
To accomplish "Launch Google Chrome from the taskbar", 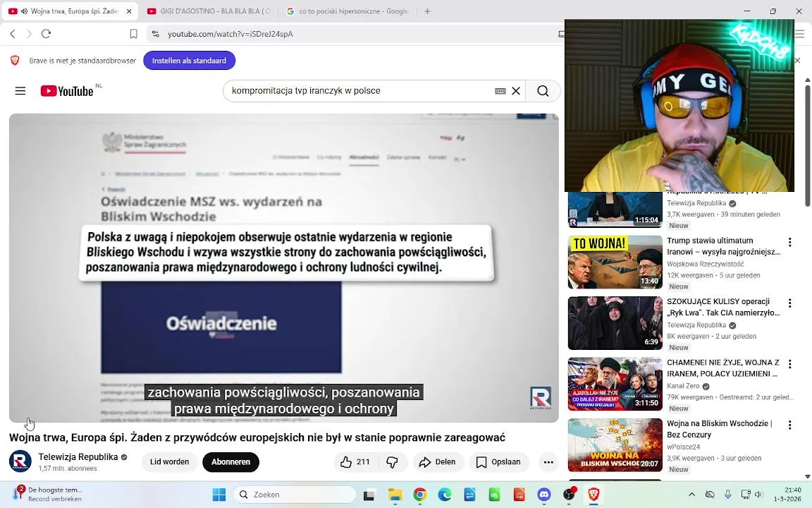I will pos(420,495).
